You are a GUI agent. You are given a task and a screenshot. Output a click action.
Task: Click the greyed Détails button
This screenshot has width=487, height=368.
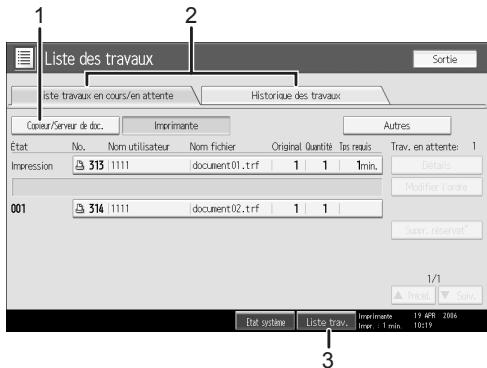pyautogui.click(x=436, y=165)
